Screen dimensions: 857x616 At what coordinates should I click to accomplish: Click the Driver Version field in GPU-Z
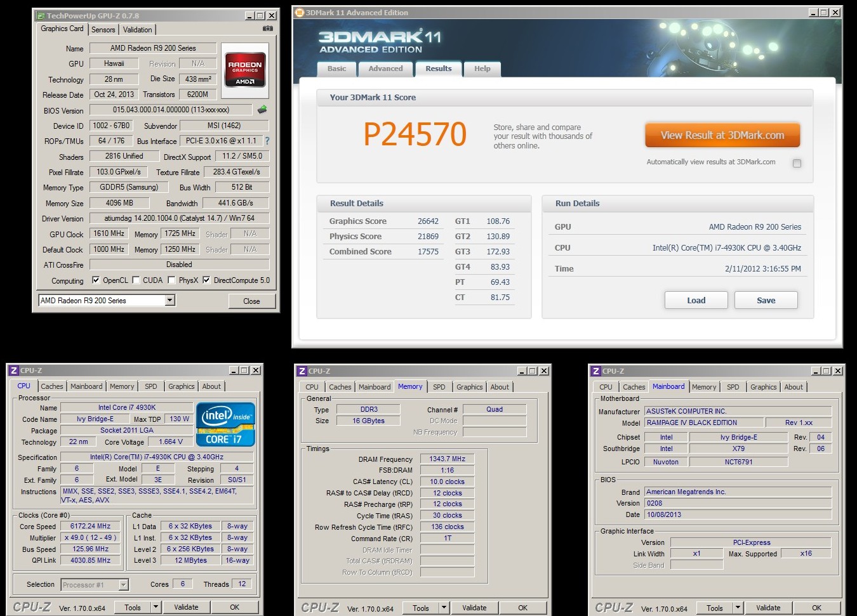[x=179, y=218]
